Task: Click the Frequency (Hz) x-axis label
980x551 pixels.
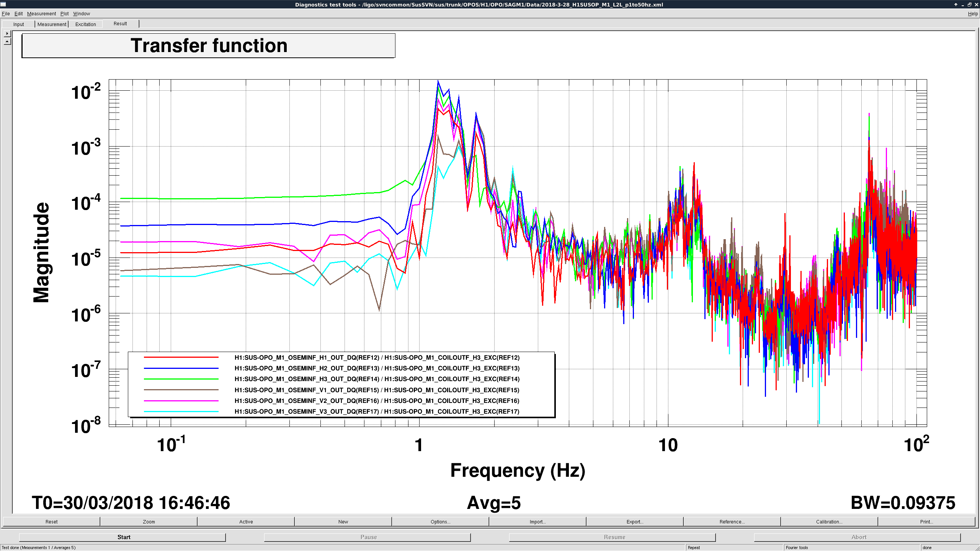Action: (518, 471)
